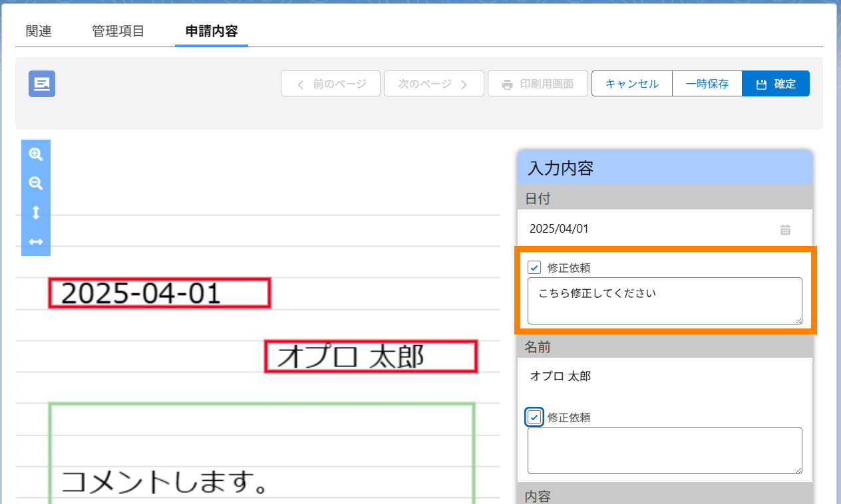Click the コメントします。 comment box
841x504 pixels.
262,453
